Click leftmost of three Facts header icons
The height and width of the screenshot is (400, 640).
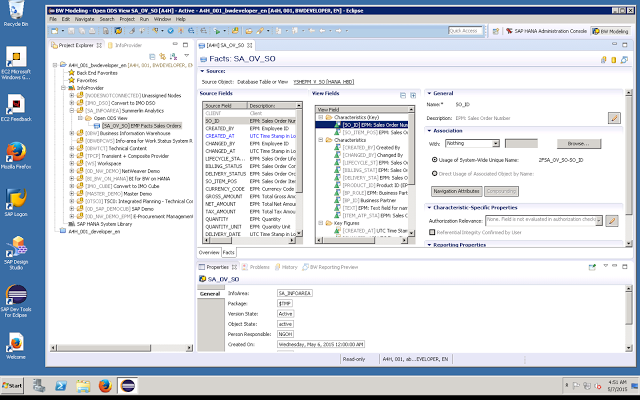click(x=604, y=60)
